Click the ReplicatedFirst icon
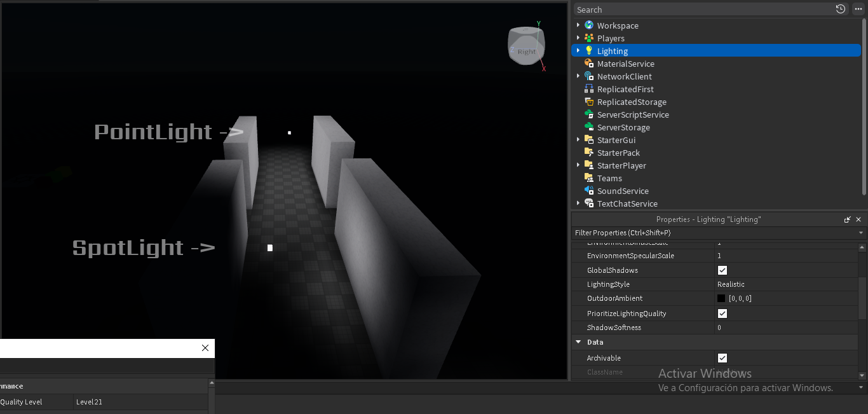Viewport: 868px width, 414px height. click(589, 89)
